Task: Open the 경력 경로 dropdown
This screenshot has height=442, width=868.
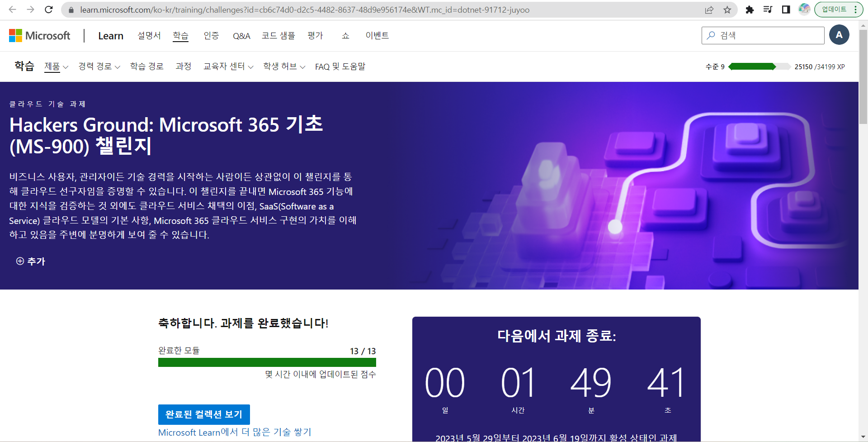Action: pyautogui.click(x=99, y=66)
